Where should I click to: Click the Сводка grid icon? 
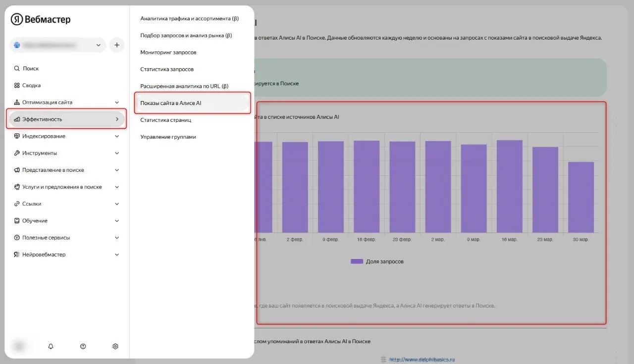17,85
